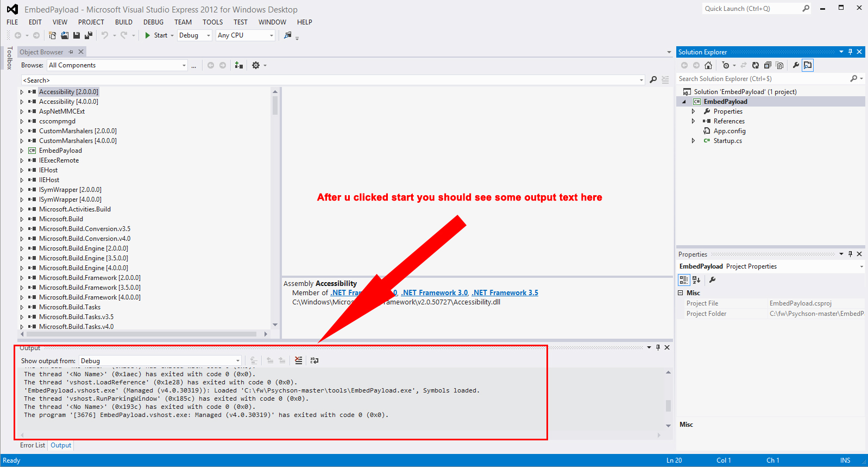This screenshot has width=868, height=467.
Task: Click the Redo toolbar icon
Action: (x=124, y=35)
